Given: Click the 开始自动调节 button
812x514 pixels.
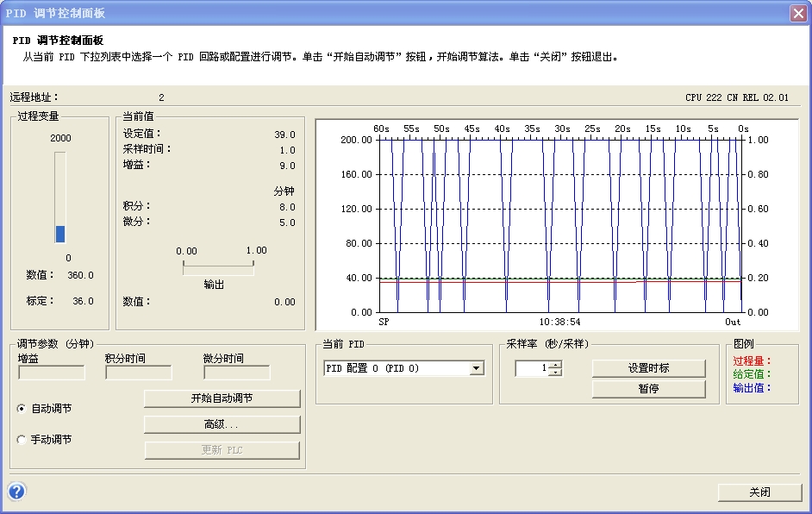Looking at the screenshot, I should pos(222,398).
